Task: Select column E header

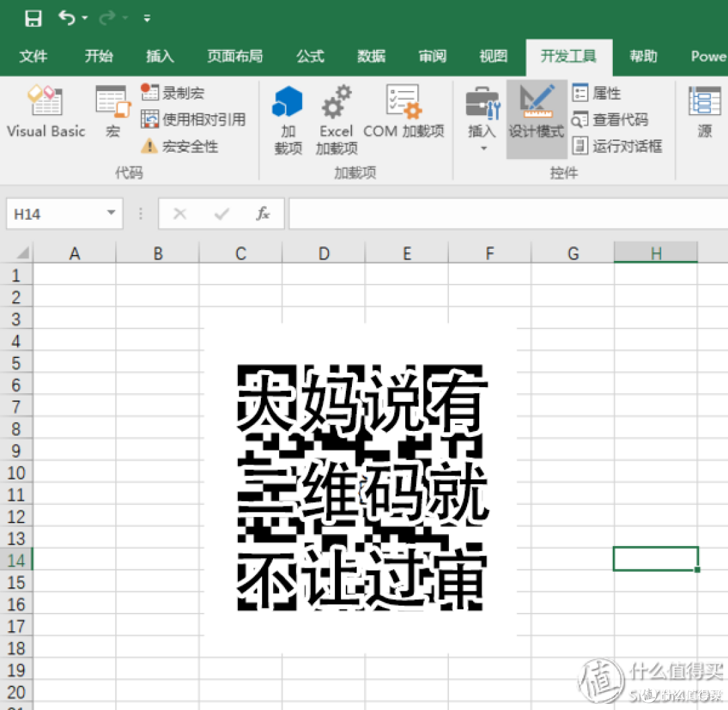Action: [406, 254]
